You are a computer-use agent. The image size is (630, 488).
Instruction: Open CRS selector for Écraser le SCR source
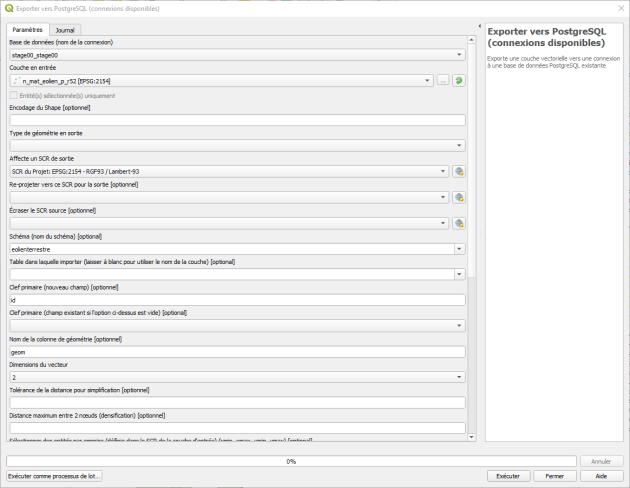click(459, 223)
